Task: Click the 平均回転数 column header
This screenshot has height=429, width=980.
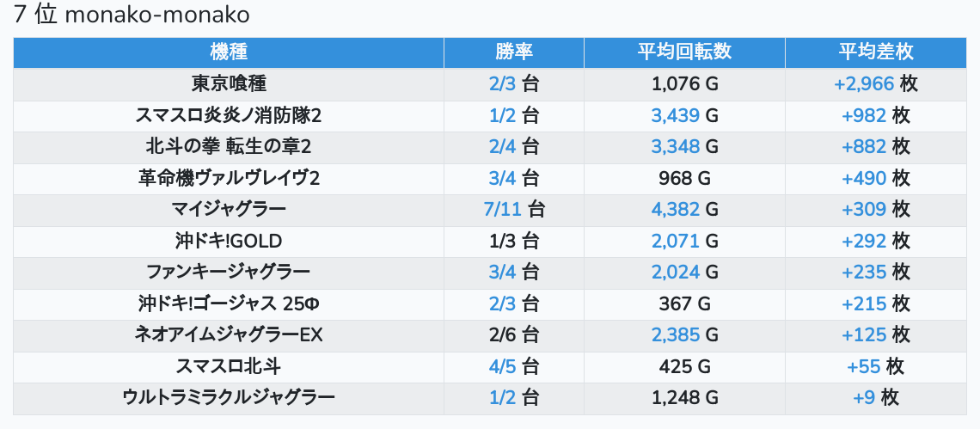Action: (684, 52)
